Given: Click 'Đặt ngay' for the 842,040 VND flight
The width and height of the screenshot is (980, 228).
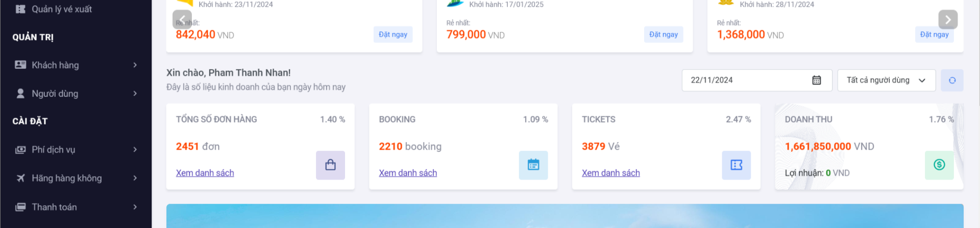Looking at the screenshot, I should [393, 35].
